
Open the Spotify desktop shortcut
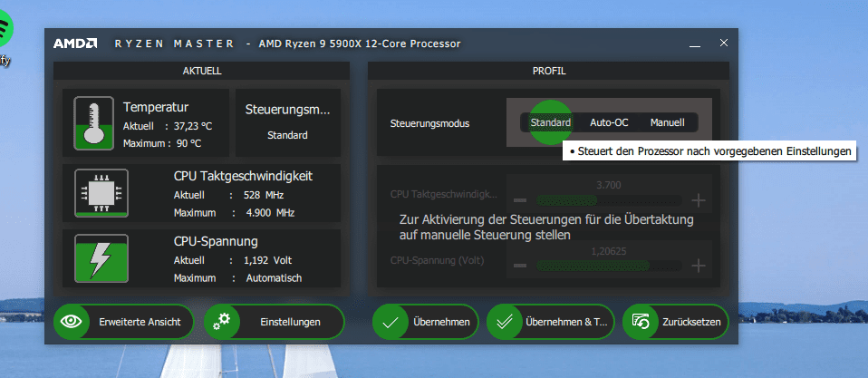4,36
